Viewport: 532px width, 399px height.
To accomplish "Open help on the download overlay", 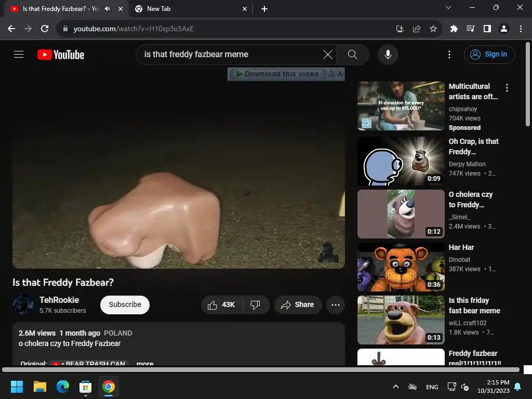I will [332, 73].
